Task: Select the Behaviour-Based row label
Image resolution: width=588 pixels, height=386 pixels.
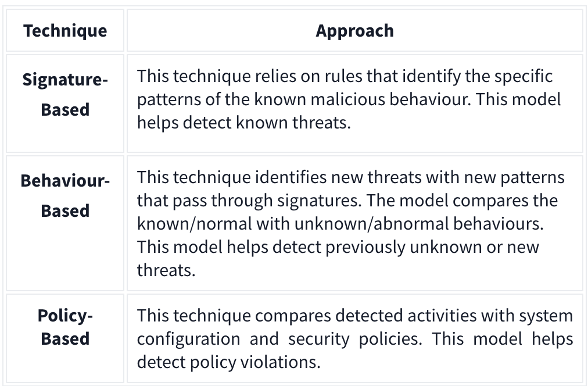Action: pos(65,195)
